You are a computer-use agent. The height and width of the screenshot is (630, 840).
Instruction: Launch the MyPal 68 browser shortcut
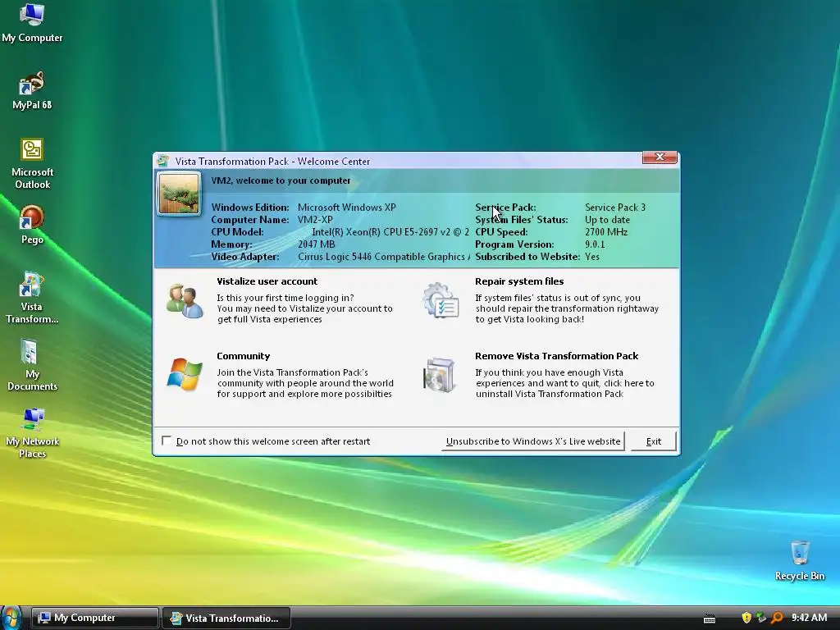(x=32, y=90)
